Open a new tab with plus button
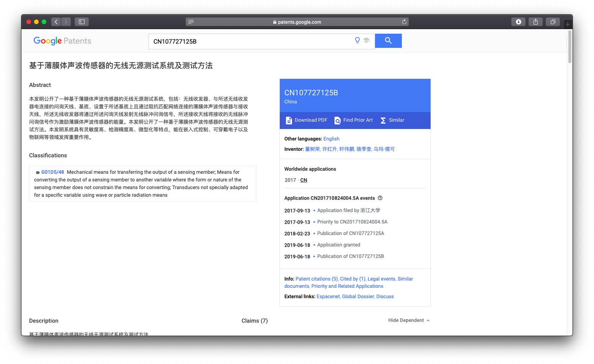 [x=568, y=24]
